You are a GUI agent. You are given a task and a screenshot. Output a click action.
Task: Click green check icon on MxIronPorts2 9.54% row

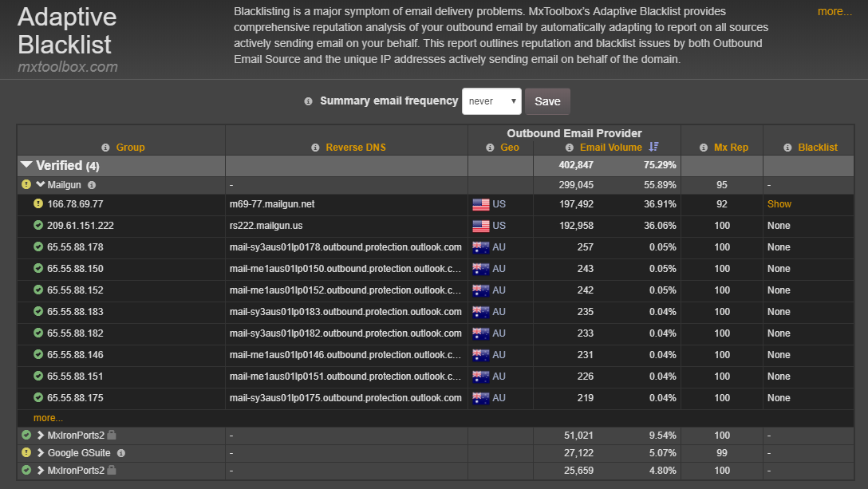[26, 435]
